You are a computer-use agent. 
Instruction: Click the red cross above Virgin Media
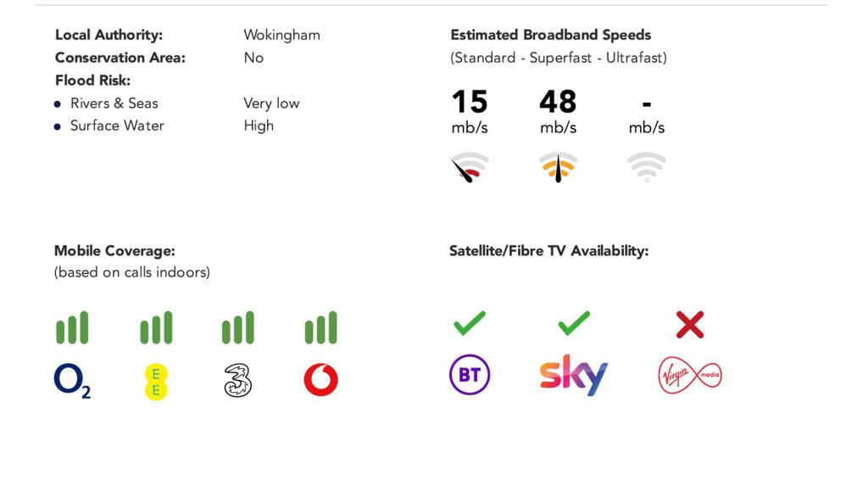[x=690, y=324]
